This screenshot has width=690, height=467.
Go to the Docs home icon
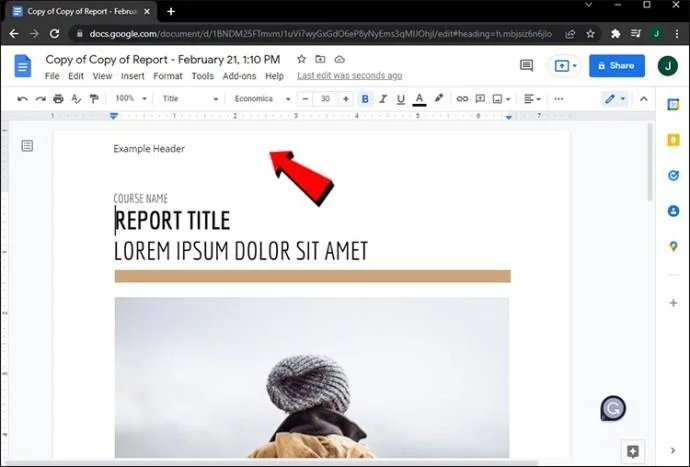point(23,66)
